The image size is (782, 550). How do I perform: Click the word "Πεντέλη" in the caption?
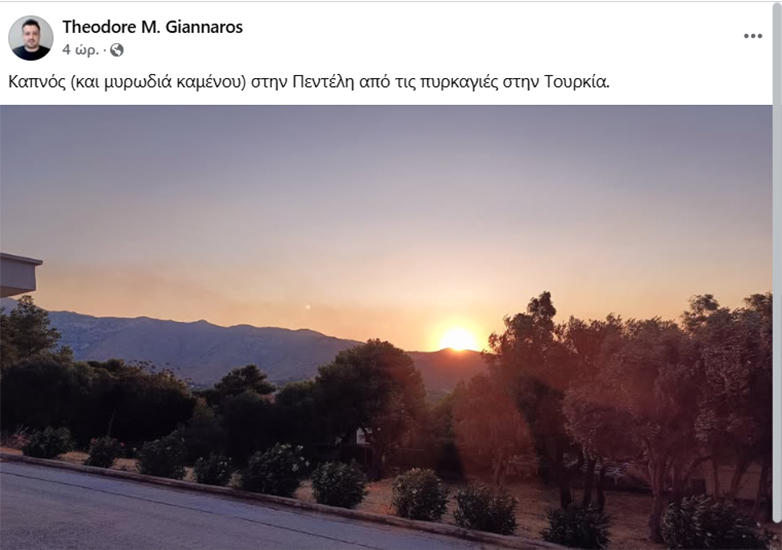324,82
